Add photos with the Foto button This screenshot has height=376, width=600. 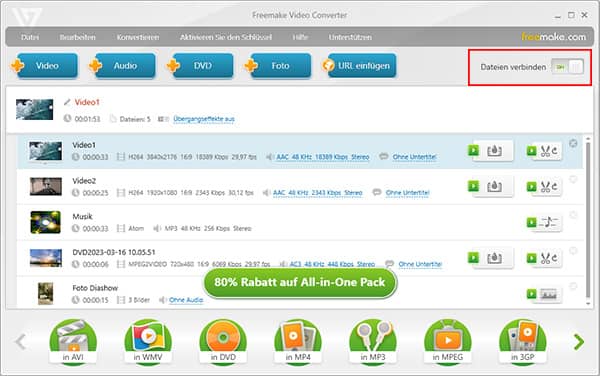pos(278,66)
